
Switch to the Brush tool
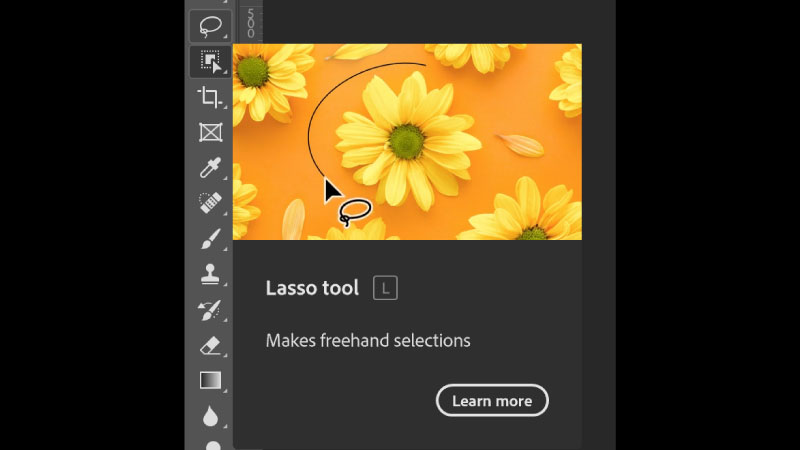point(210,238)
